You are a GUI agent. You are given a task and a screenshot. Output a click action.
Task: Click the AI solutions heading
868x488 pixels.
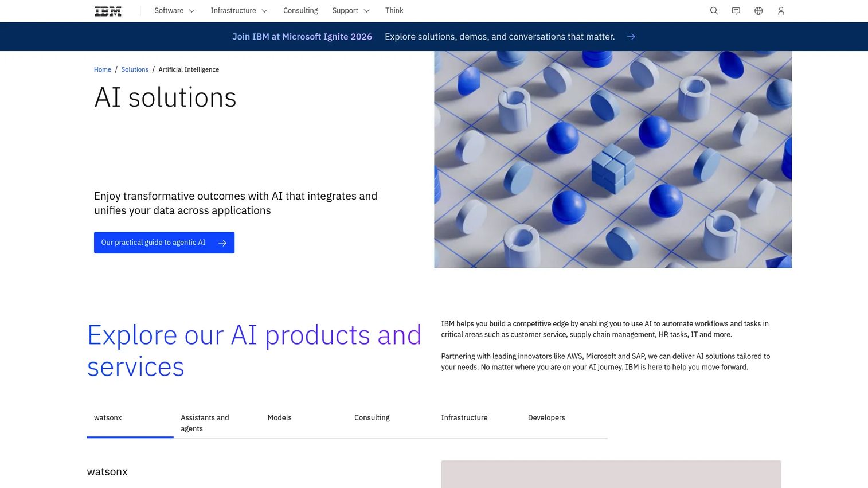pos(165,97)
